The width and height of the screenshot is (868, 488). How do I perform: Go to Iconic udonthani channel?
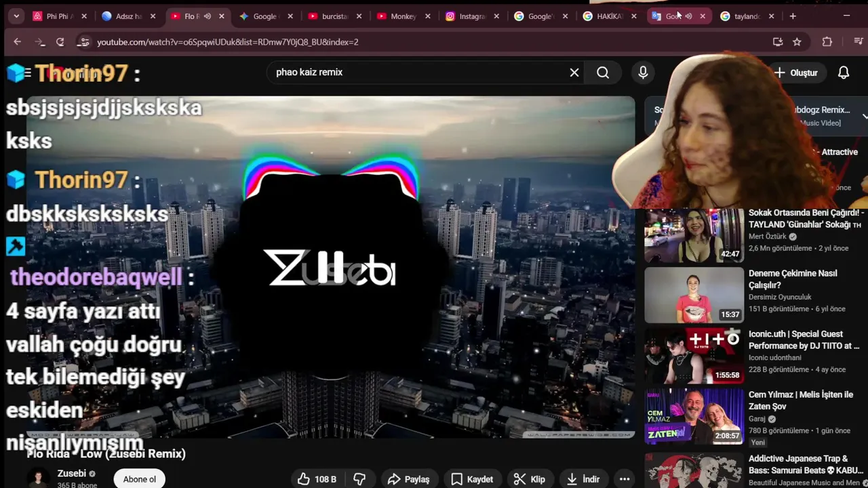(x=774, y=358)
